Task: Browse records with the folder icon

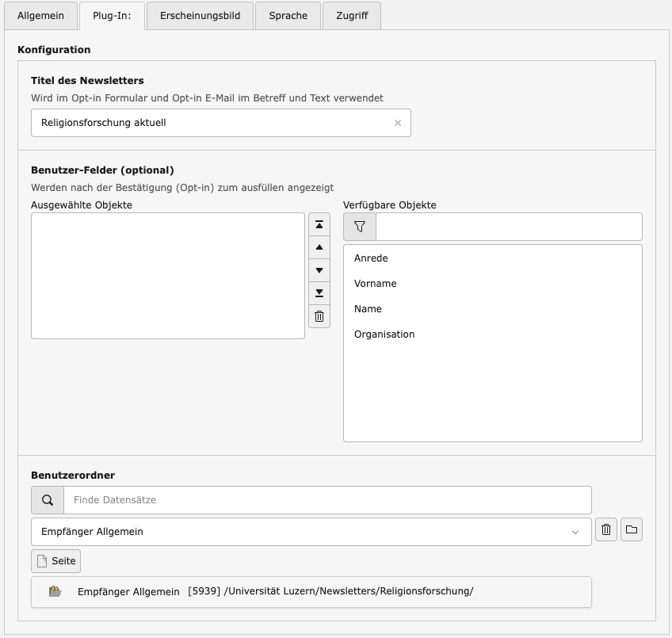Action: [632, 529]
